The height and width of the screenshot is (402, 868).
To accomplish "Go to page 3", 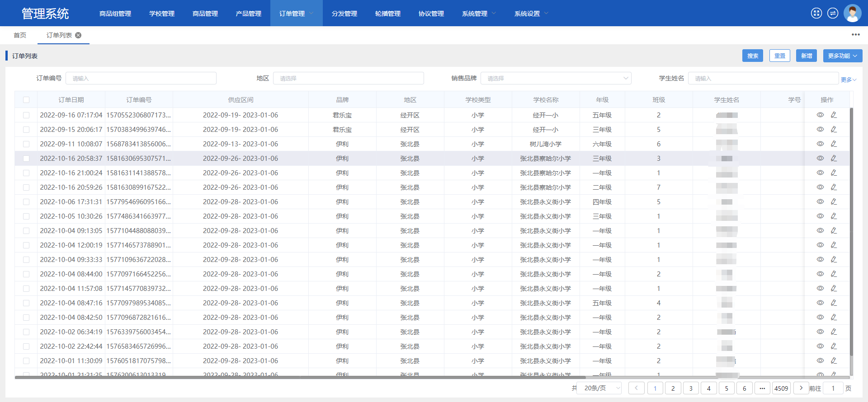I will pos(691,388).
